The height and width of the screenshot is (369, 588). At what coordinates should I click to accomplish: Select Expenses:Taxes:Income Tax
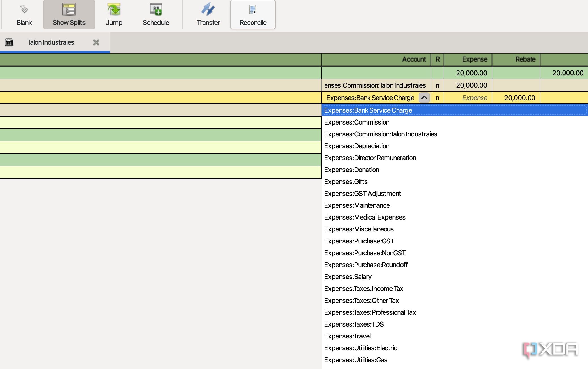click(x=455, y=289)
